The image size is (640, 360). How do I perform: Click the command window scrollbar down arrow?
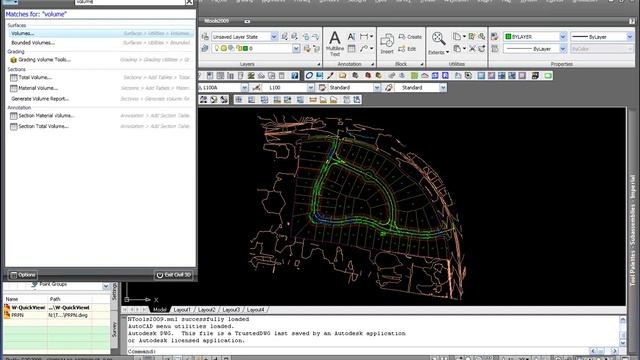tap(623, 343)
